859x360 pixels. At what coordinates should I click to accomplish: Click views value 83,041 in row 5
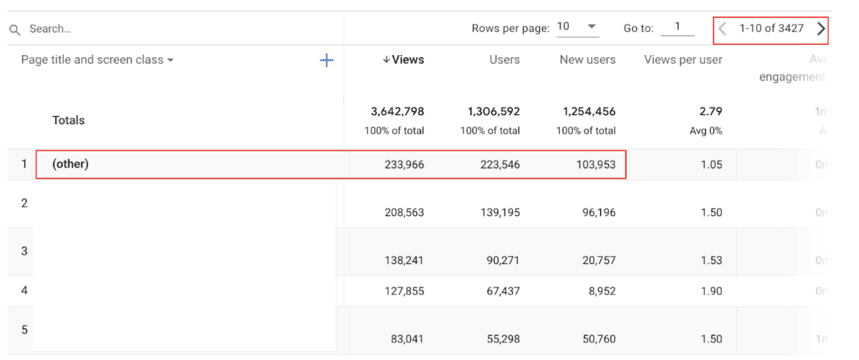pyautogui.click(x=408, y=338)
